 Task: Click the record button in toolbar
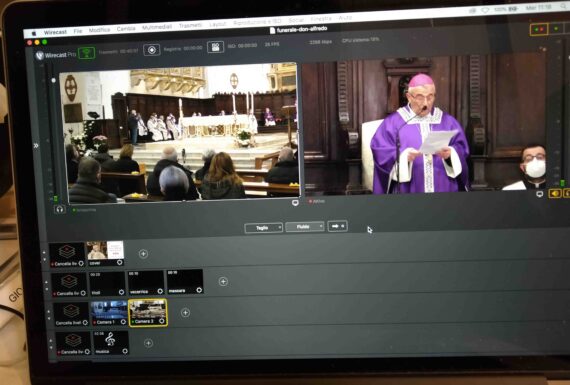(152, 50)
